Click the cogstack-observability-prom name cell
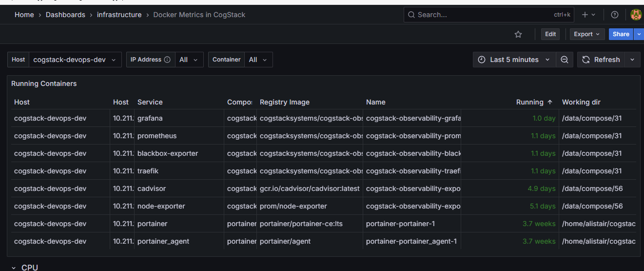 (x=412, y=136)
